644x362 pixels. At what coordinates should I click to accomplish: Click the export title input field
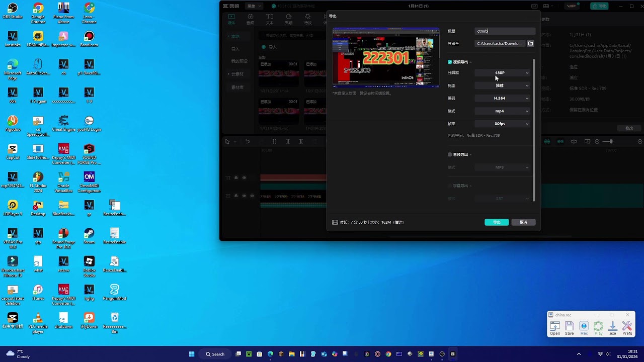pos(505,31)
